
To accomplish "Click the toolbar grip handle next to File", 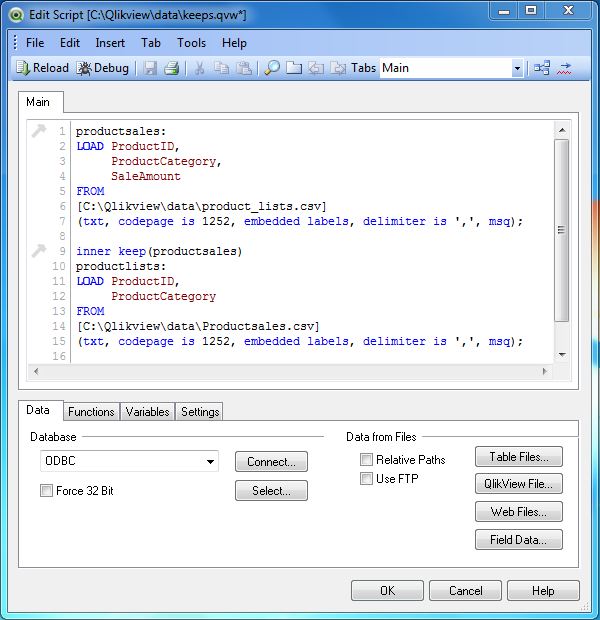I will click(15, 42).
